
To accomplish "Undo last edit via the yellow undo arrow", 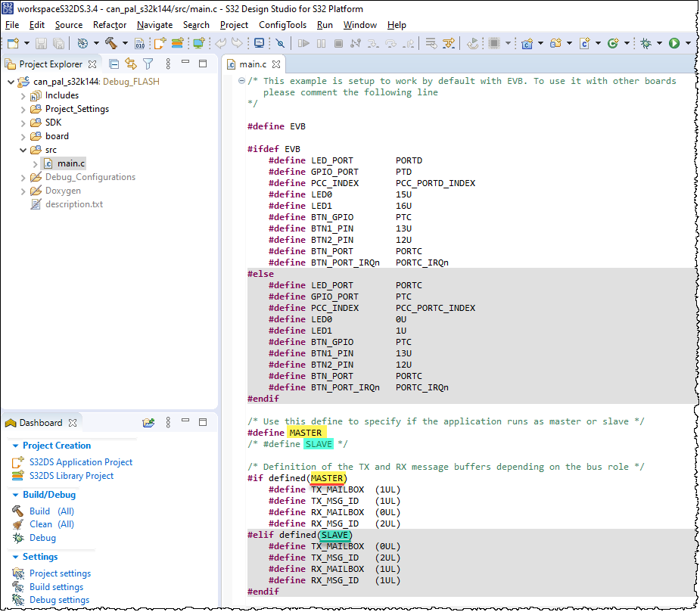I will click(x=219, y=44).
